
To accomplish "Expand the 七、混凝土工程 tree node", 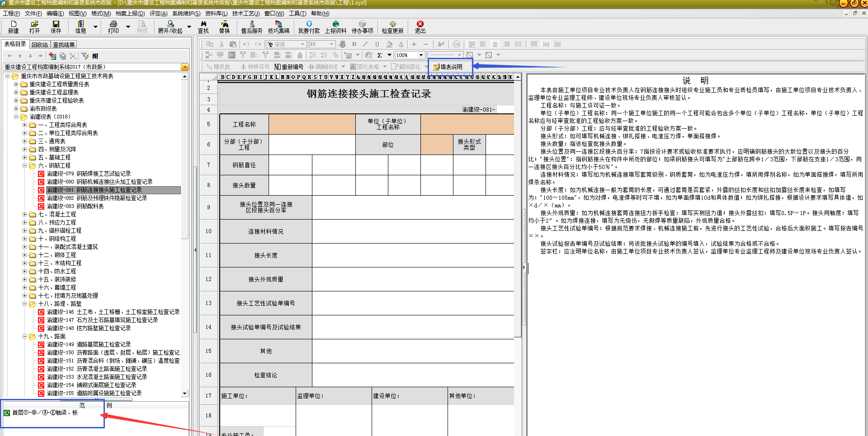I will [x=25, y=215].
